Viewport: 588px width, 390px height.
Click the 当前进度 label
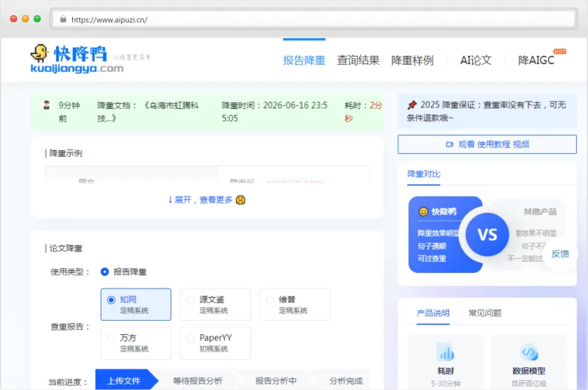coord(68,382)
